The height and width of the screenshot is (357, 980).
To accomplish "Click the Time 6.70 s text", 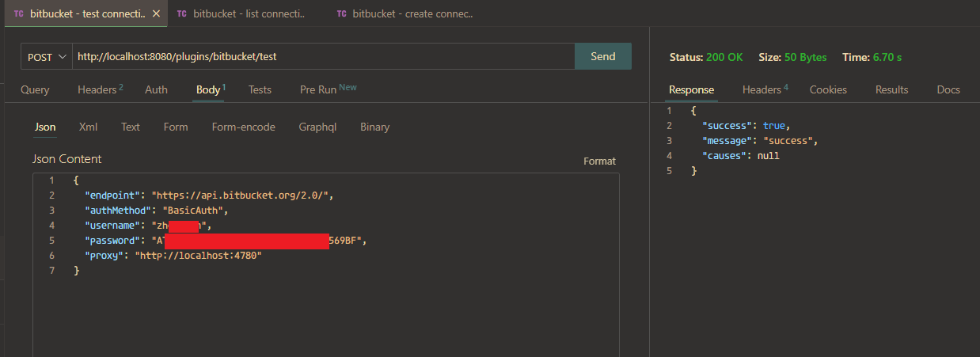I will tap(872, 57).
